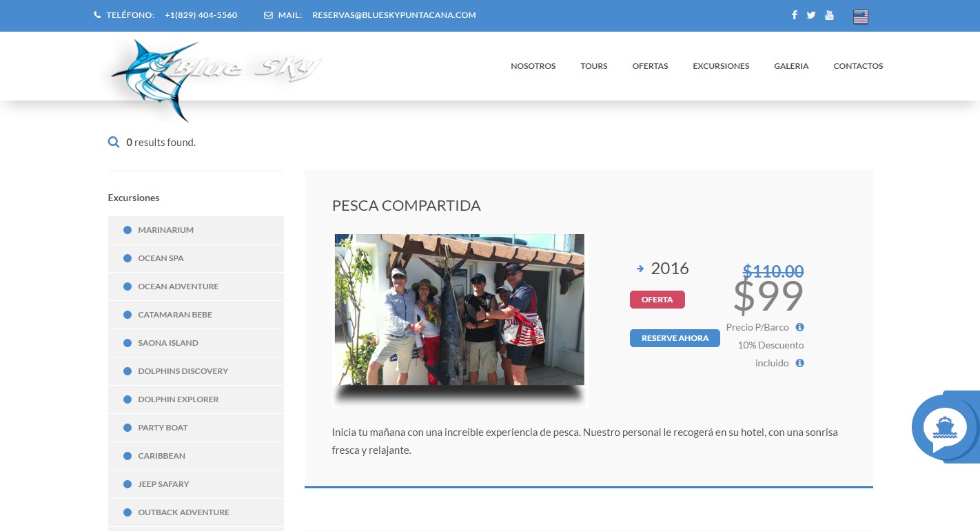Screen dimensions: 980x531
Task: Click the bullet dot beside OCEAN SPA
Action: (x=127, y=258)
